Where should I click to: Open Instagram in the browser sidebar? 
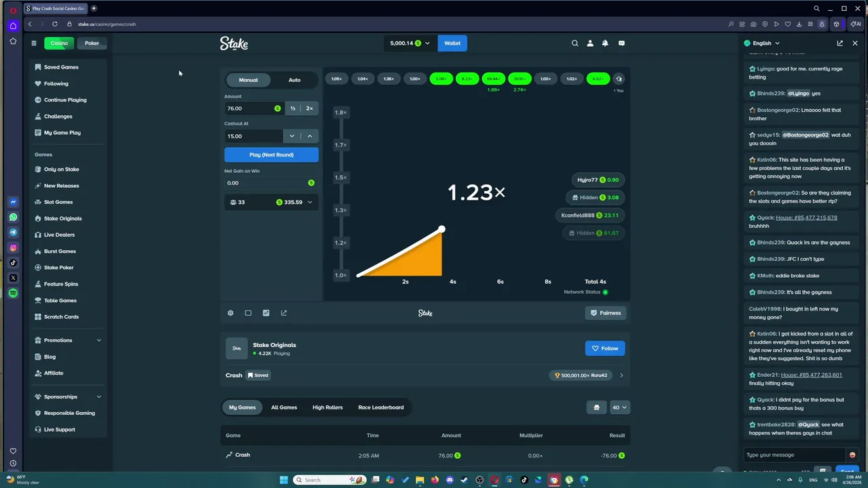pos(13,248)
